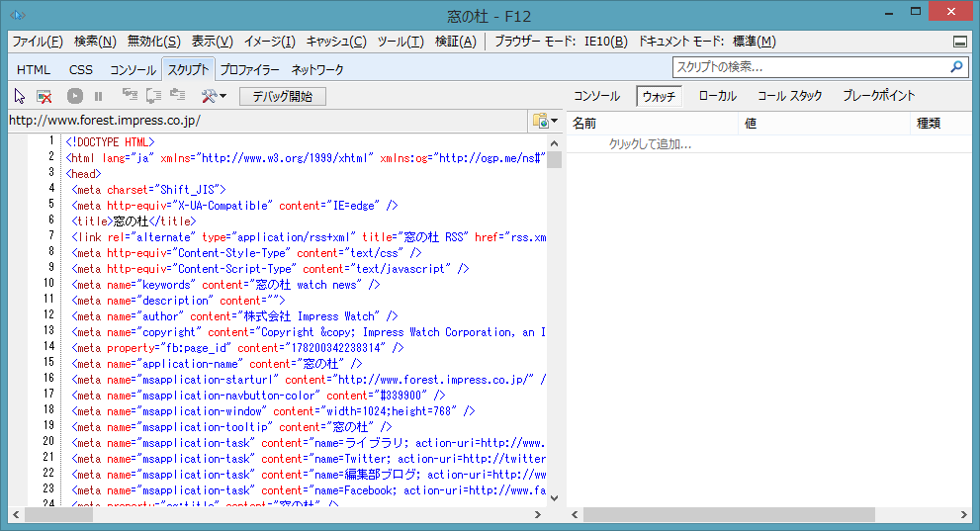Open the コール スタック tab
Image resolution: width=980 pixels, height=531 pixels.
[789, 96]
